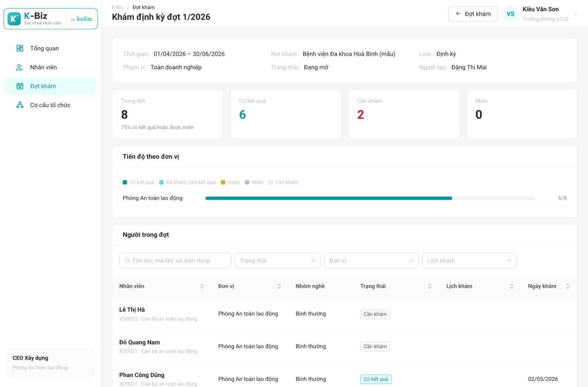
Task: Click the Phòng An toàn lao động progress bar
Action: click(x=369, y=198)
